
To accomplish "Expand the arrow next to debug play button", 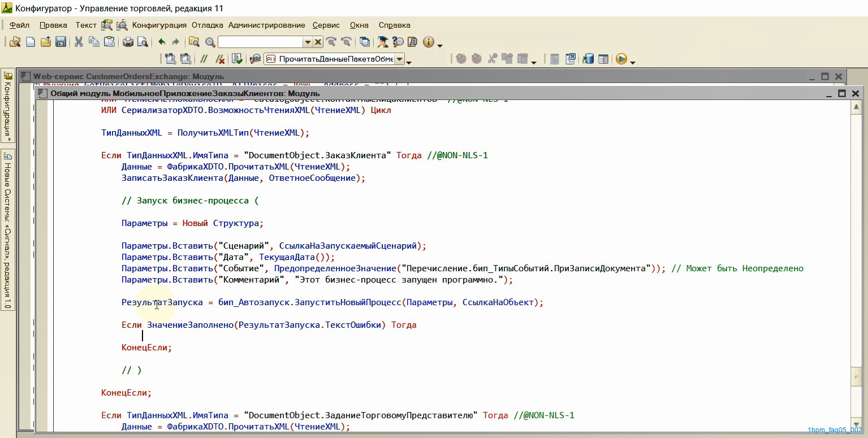I will (633, 61).
